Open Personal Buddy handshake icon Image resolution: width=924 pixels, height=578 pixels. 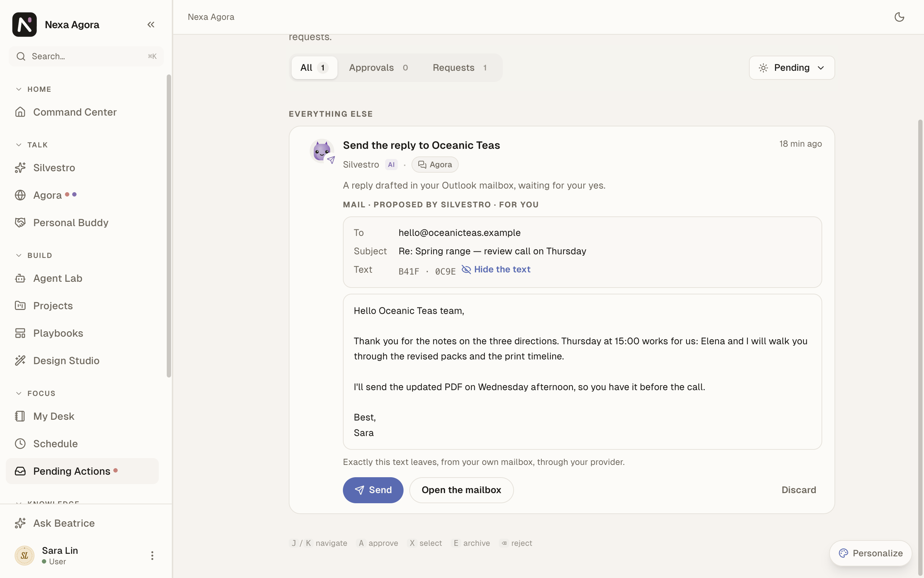20,223
